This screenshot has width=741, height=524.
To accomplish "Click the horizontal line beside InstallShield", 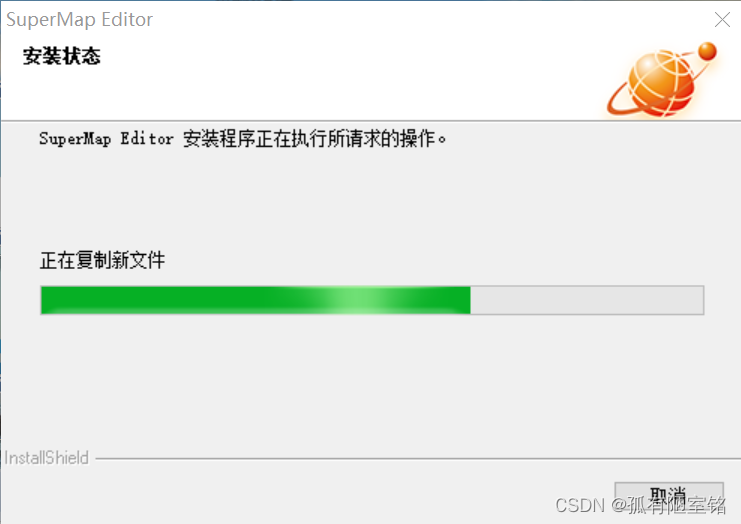I will 418,458.
